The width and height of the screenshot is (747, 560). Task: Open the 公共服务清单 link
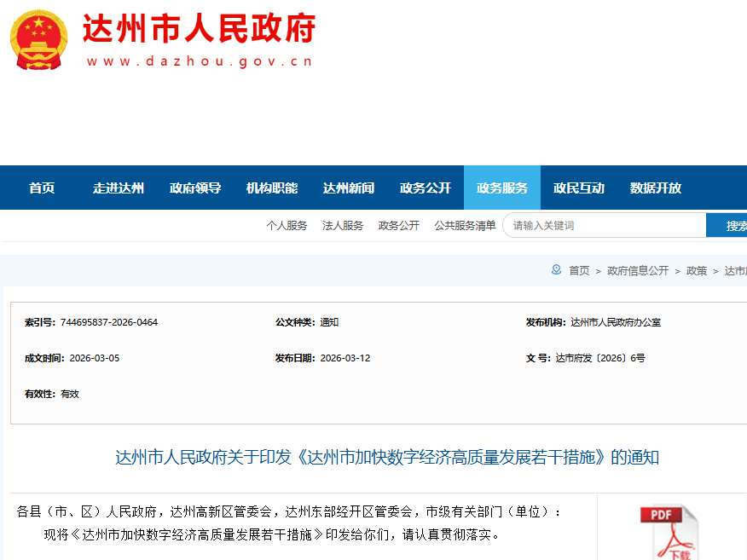(465, 226)
